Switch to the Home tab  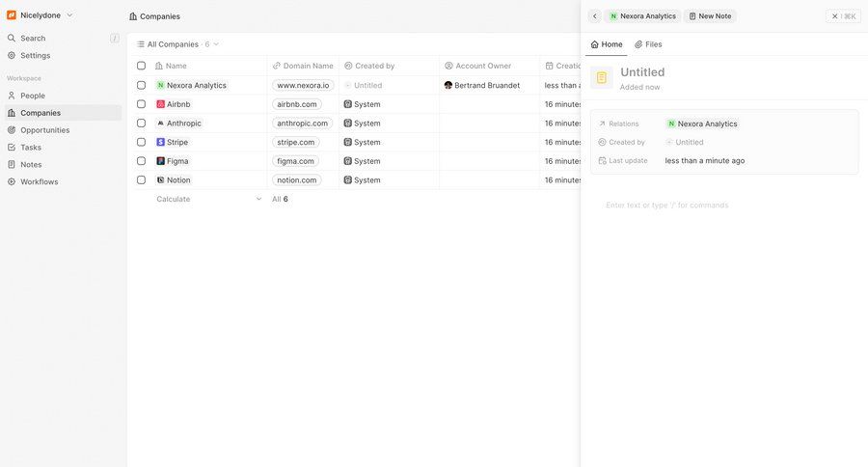point(607,44)
